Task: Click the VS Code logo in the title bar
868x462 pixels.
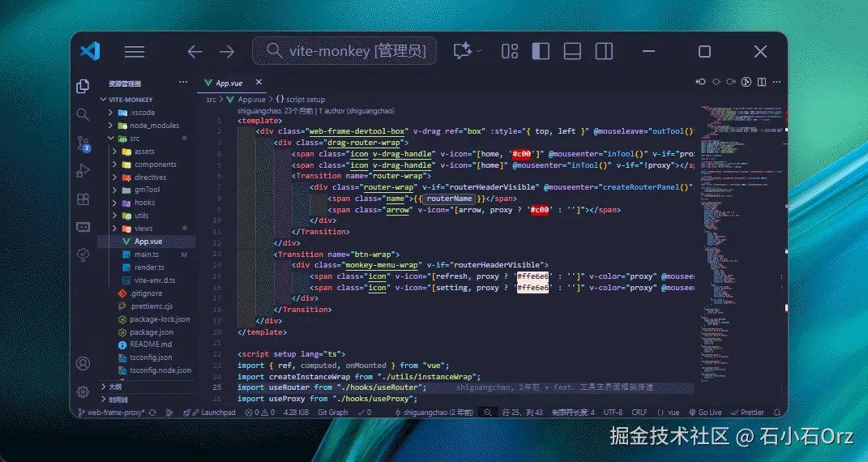Action: [x=90, y=51]
